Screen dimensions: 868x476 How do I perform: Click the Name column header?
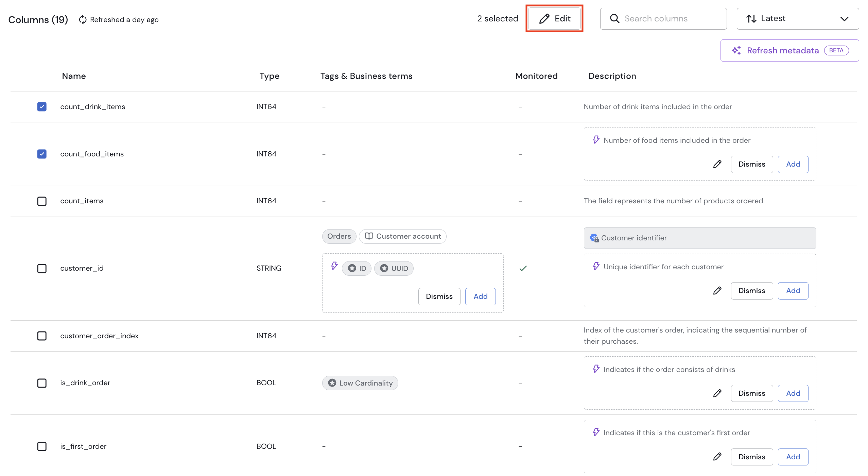[74, 76]
